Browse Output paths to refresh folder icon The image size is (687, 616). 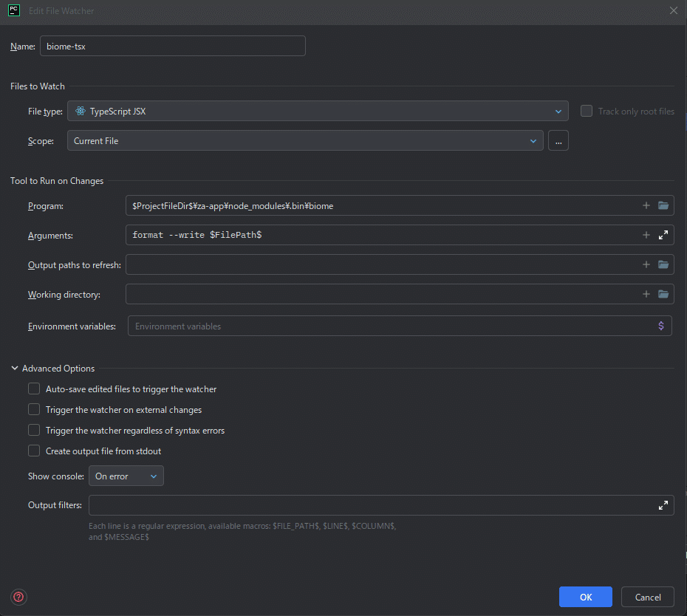coord(663,264)
